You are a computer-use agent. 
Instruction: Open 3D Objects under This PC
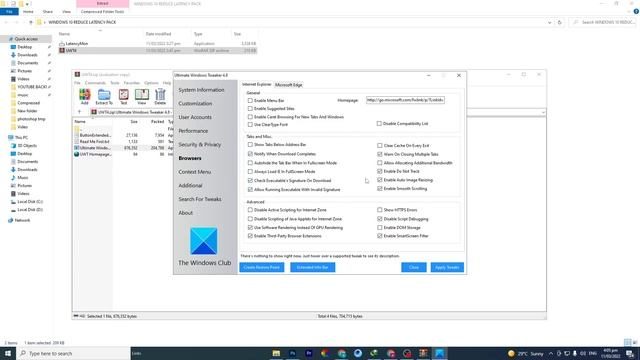tap(27, 145)
